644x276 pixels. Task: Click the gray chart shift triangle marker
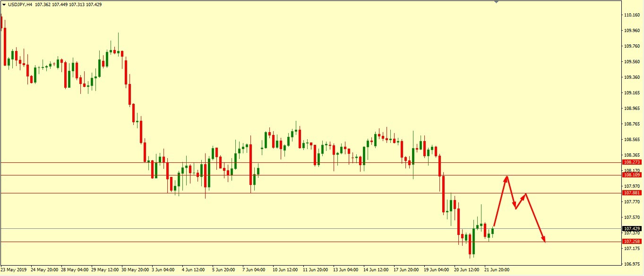pyautogui.click(x=496, y=2)
